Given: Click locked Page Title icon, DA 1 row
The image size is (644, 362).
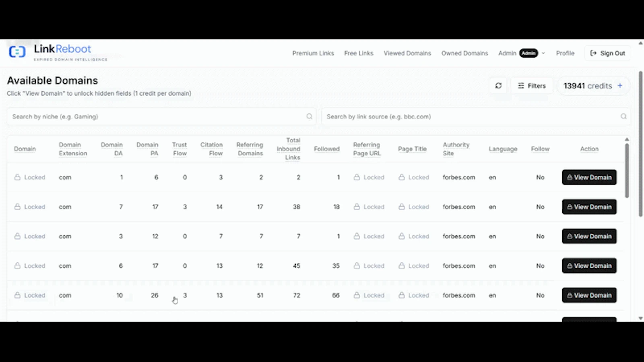Looking at the screenshot, I should click(x=402, y=177).
